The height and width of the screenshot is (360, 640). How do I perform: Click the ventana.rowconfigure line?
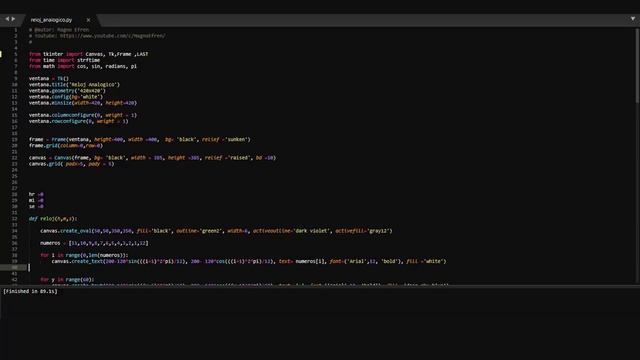click(78, 121)
